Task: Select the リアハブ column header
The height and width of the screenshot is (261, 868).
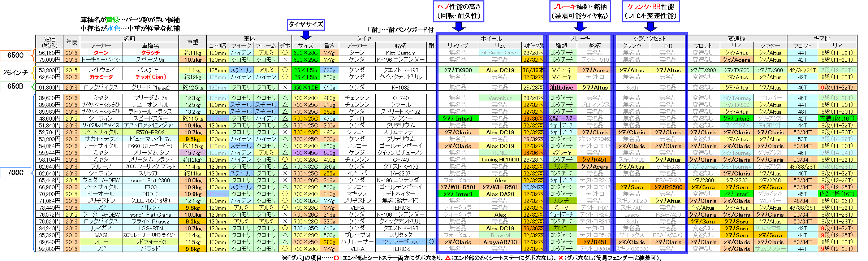Action: coord(458,45)
